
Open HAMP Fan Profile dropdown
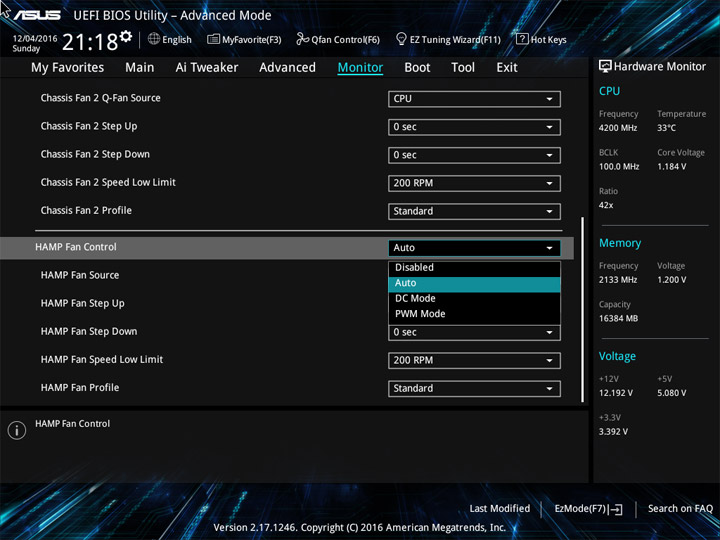pos(474,388)
